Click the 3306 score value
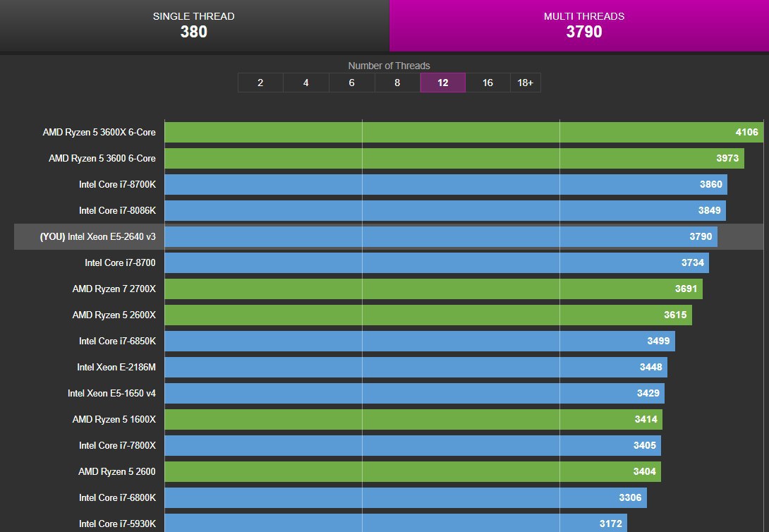This screenshot has width=769, height=532. coord(630,497)
